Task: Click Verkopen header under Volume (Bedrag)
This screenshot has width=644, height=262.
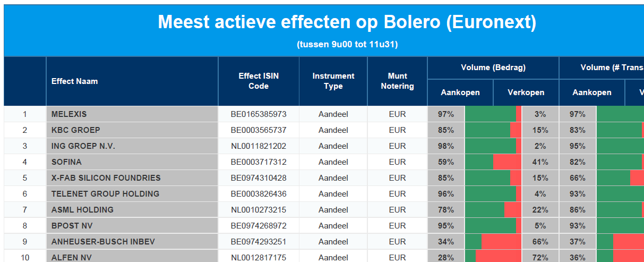Action: tap(526, 92)
